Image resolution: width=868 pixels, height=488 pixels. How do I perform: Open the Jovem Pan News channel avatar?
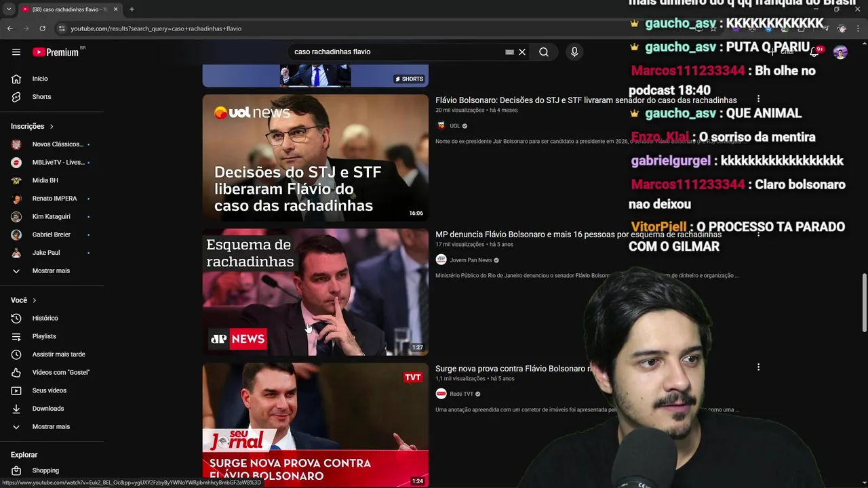pos(441,260)
